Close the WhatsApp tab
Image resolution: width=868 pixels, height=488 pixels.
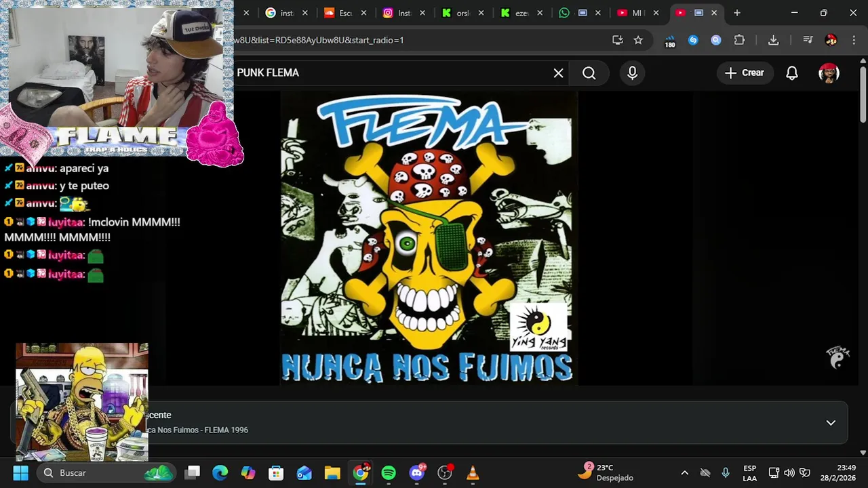tap(597, 13)
